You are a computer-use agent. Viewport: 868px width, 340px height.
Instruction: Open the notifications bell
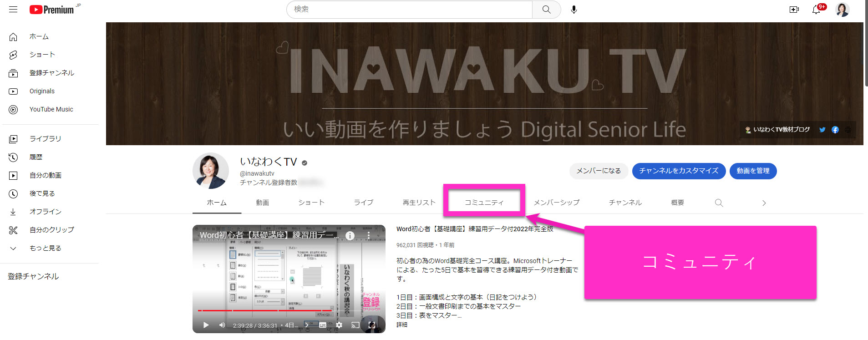816,10
